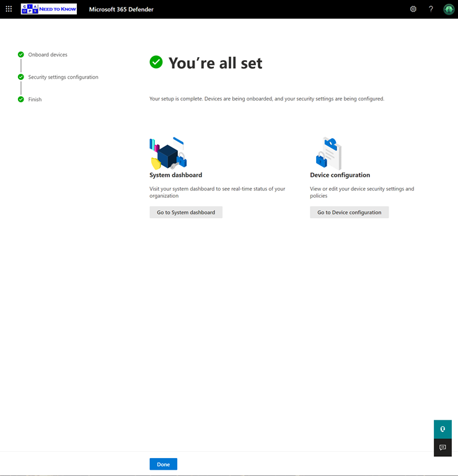Click the CIAOPS Need to Know logo
Image resolution: width=458 pixels, height=476 pixels.
click(49, 9)
